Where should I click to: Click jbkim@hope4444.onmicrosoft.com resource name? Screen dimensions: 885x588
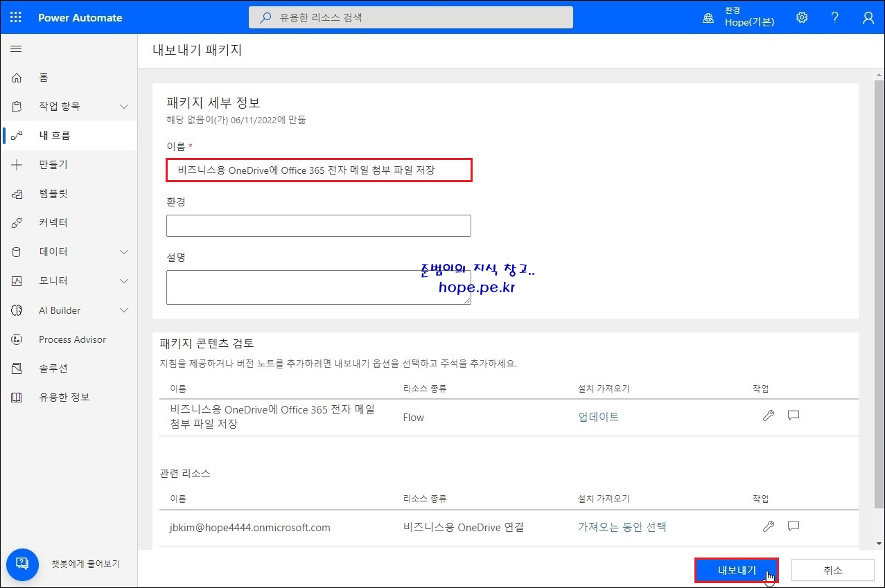(250, 528)
